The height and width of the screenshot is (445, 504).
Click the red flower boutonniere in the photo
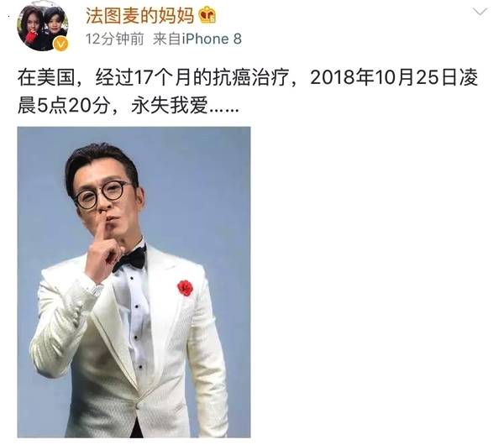coord(185,288)
